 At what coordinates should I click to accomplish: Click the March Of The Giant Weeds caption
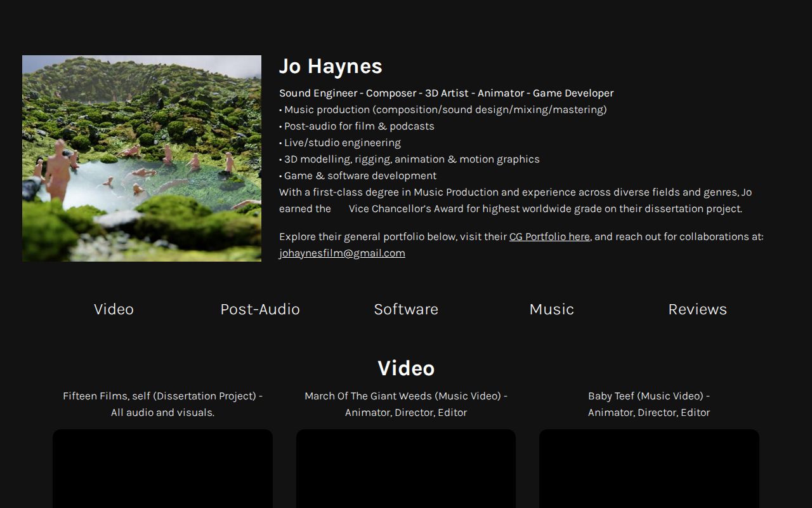406,404
